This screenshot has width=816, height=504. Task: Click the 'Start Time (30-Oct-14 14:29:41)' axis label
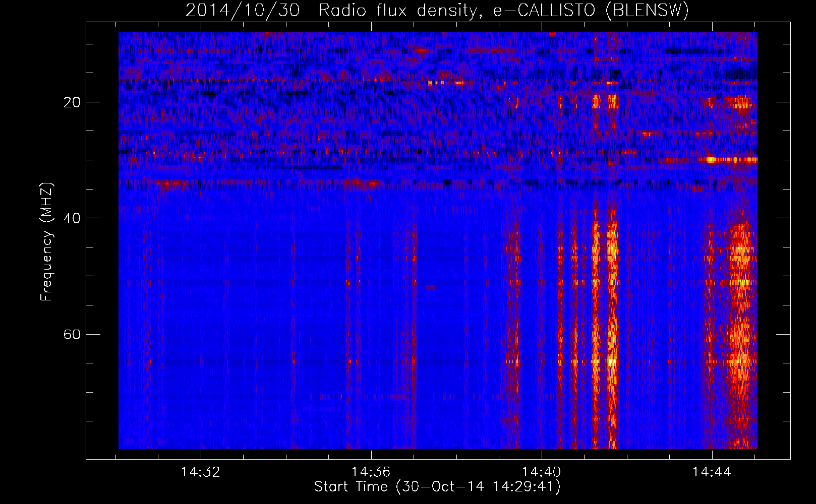point(437,487)
